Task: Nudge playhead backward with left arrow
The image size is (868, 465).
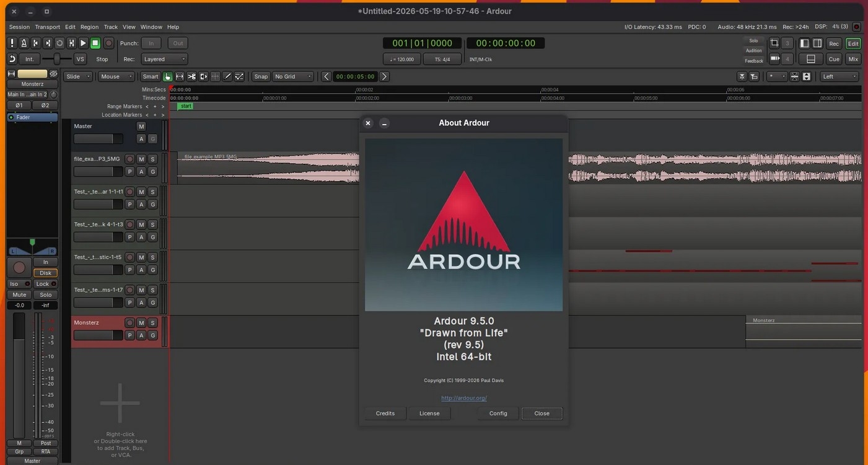Action: [327, 76]
